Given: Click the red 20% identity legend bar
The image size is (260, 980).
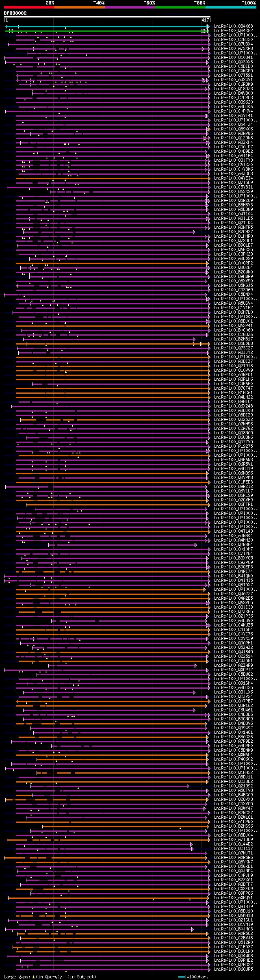Looking at the screenshot, I should 29,7.
